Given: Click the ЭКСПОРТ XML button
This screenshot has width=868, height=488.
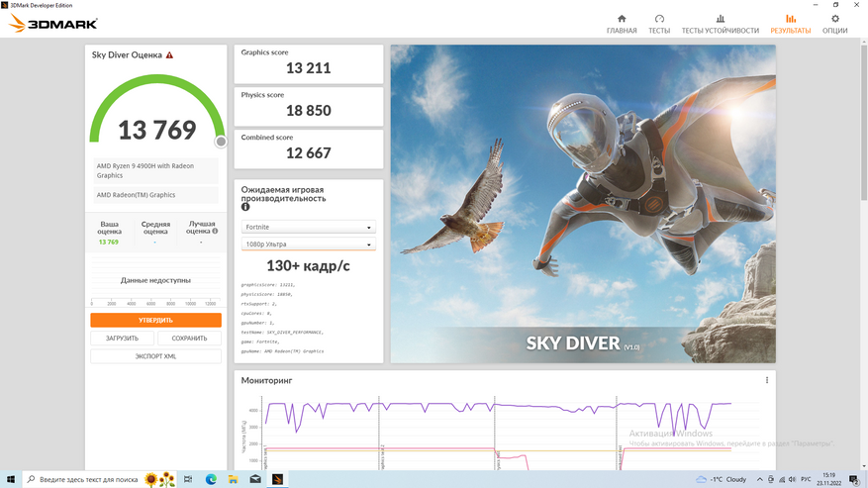Looking at the screenshot, I should point(155,356).
